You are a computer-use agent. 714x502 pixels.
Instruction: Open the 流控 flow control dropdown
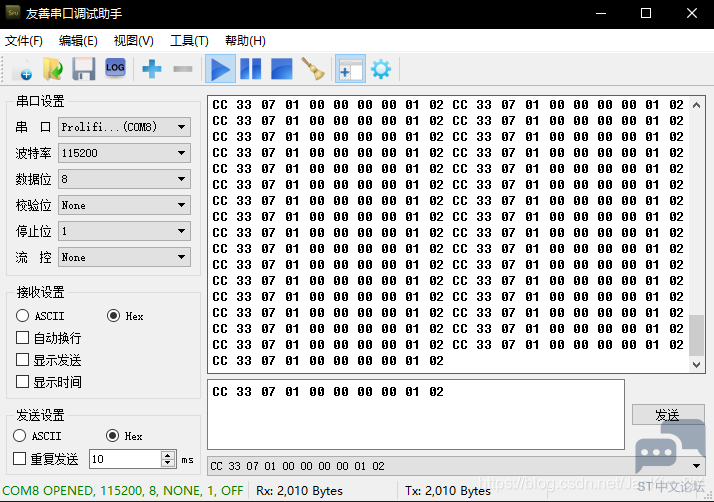(124, 257)
